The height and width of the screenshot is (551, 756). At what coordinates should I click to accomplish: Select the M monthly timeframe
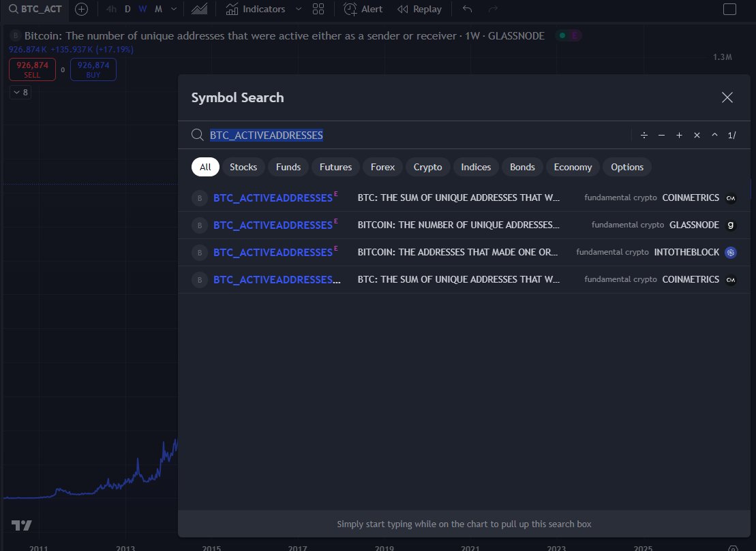click(x=158, y=9)
